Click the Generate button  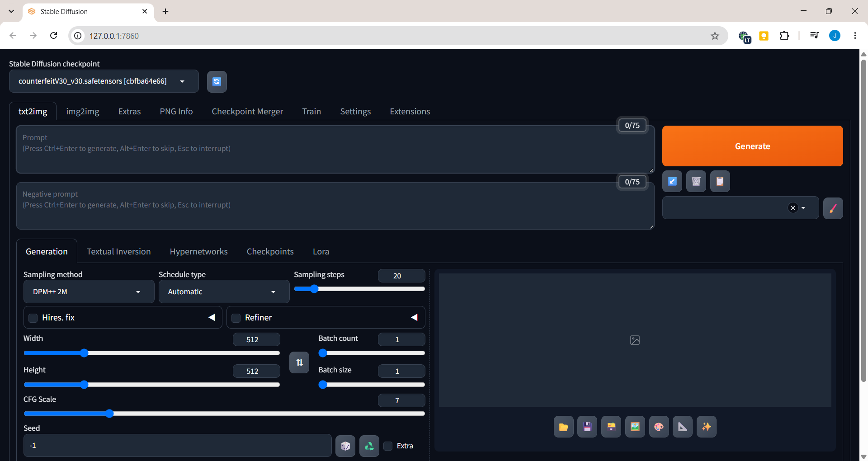pos(752,146)
